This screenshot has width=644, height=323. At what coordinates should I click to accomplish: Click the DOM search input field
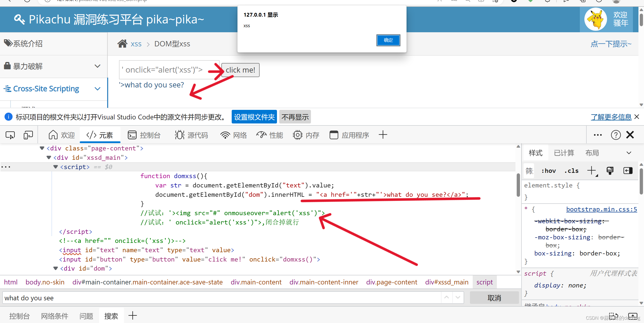(221, 298)
